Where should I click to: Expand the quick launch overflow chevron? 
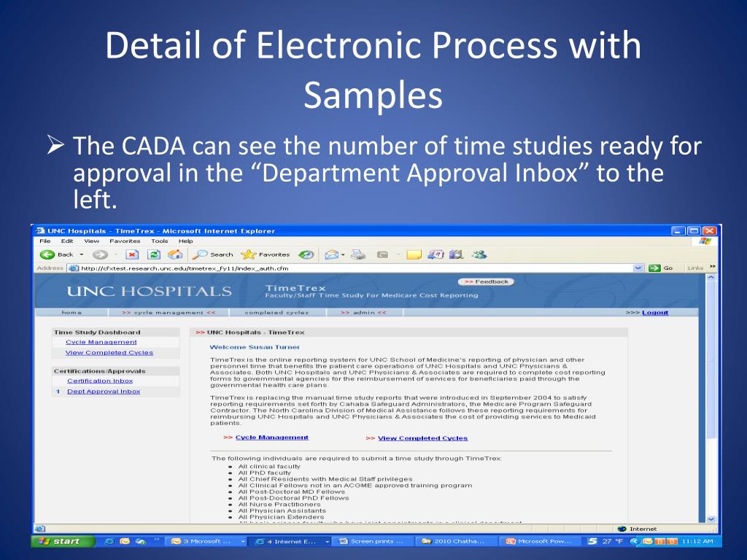click(x=156, y=540)
